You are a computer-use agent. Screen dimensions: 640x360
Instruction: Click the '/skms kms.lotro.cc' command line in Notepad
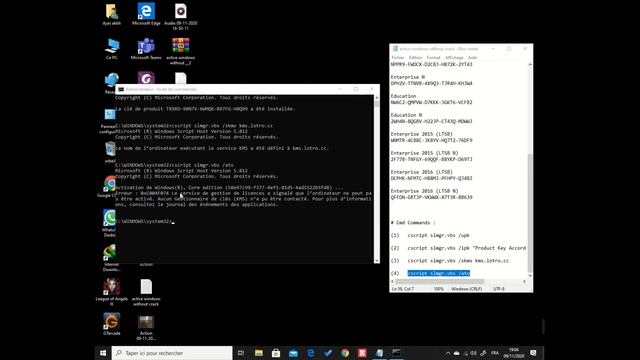click(x=458, y=260)
